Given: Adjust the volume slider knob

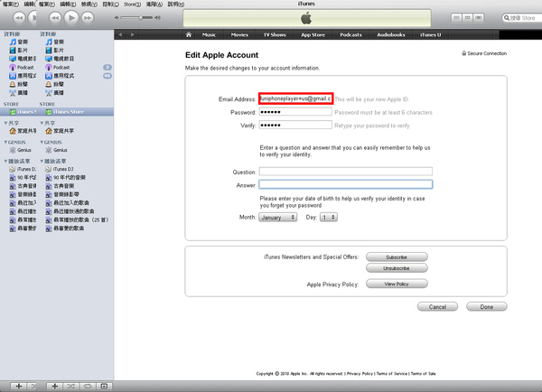Looking at the screenshot, I should pyautogui.click(x=141, y=18).
